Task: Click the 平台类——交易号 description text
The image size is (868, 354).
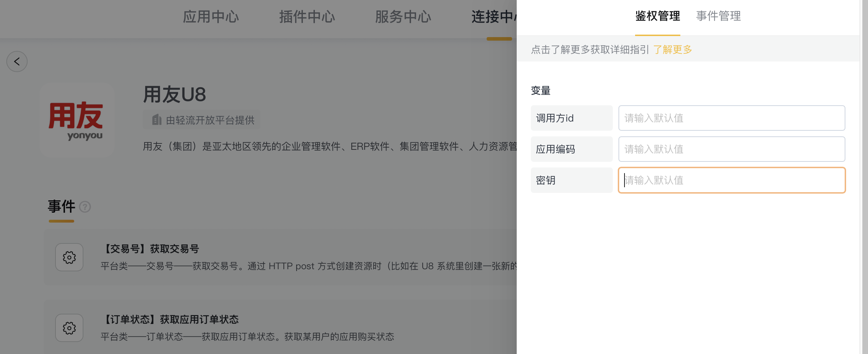Action: tap(309, 266)
